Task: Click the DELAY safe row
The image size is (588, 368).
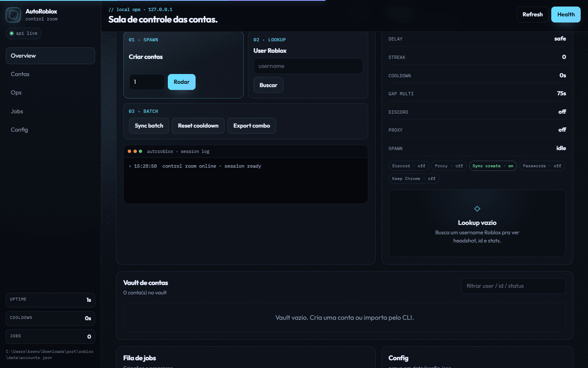Action: 477,39
